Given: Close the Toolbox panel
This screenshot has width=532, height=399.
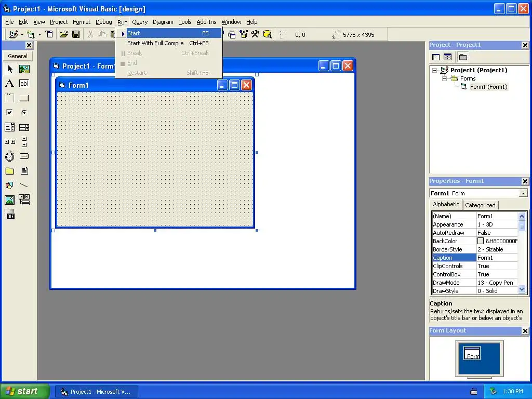Looking at the screenshot, I should 29,45.
